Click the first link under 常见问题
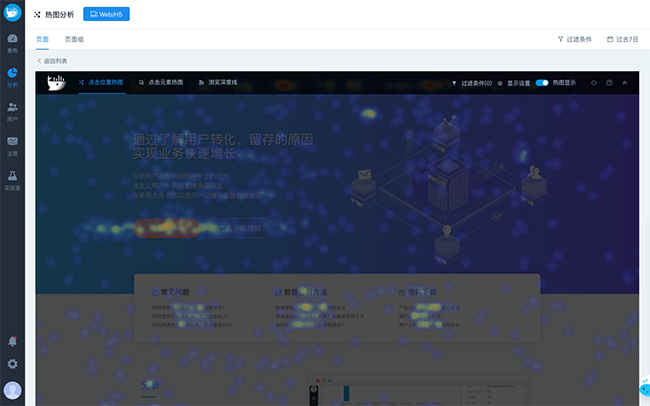This screenshot has height=406, width=650. pyautogui.click(x=189, y=308)
